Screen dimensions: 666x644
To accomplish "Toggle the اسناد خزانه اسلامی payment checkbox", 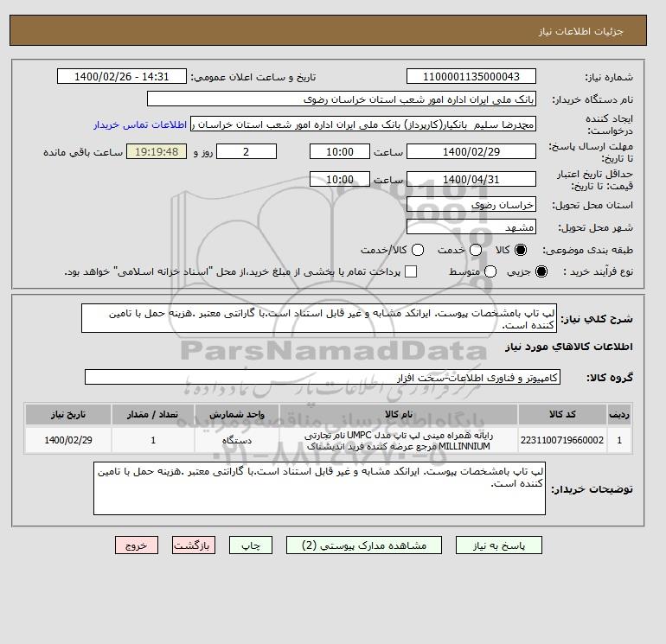I will [x=411, y=271].
